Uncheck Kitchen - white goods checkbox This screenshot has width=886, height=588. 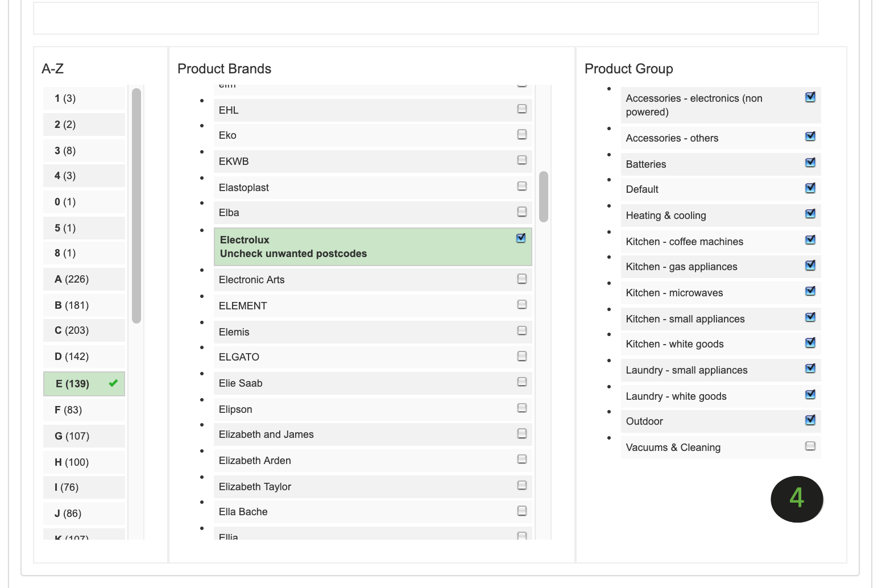tap(810, 343)
